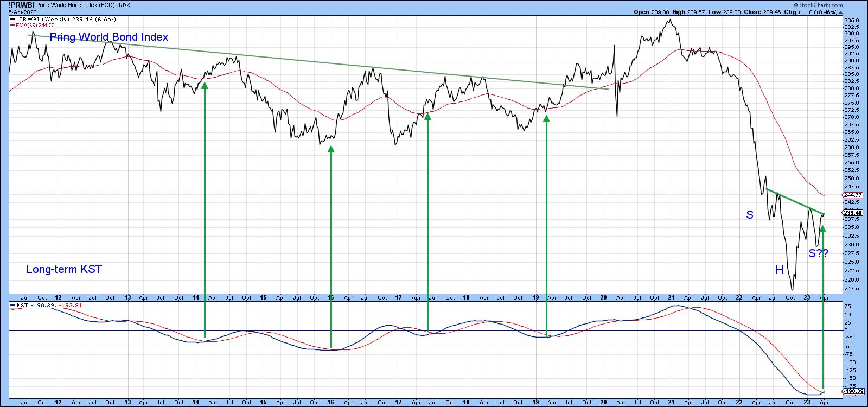Click the "75" label on the KST axis
This screenshot has height=407, width=868.
tap(847, 307)
